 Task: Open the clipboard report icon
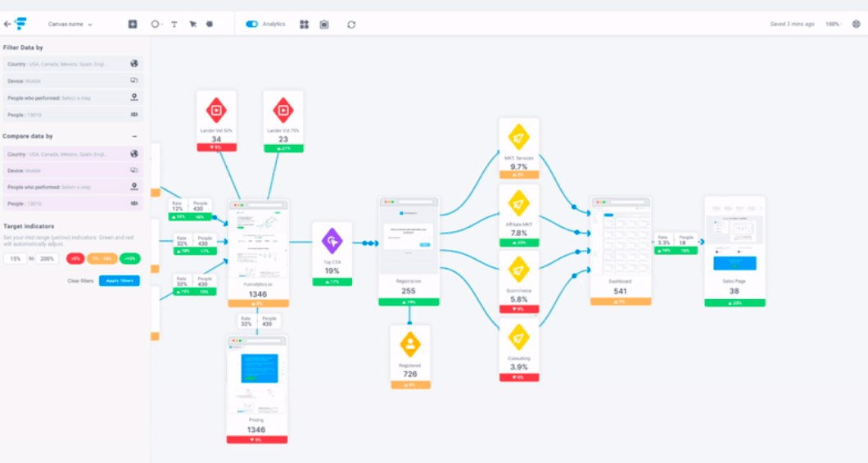324,24
